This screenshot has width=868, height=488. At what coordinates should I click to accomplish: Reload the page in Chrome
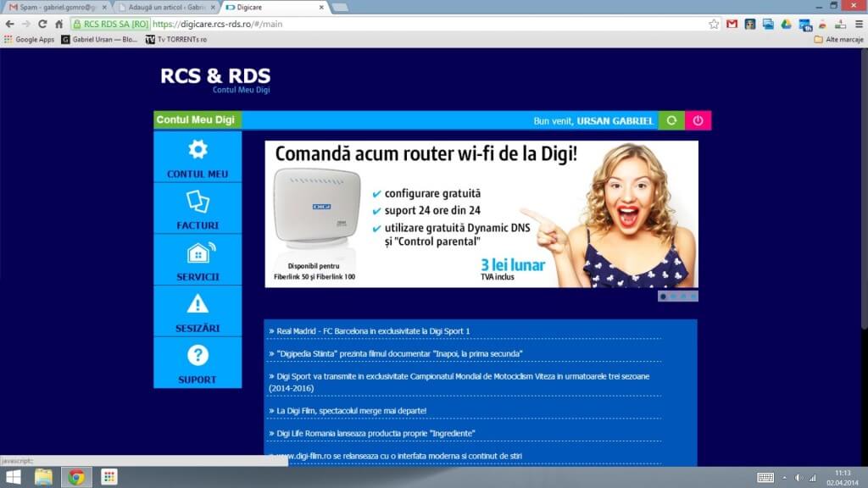click(42, 24)
